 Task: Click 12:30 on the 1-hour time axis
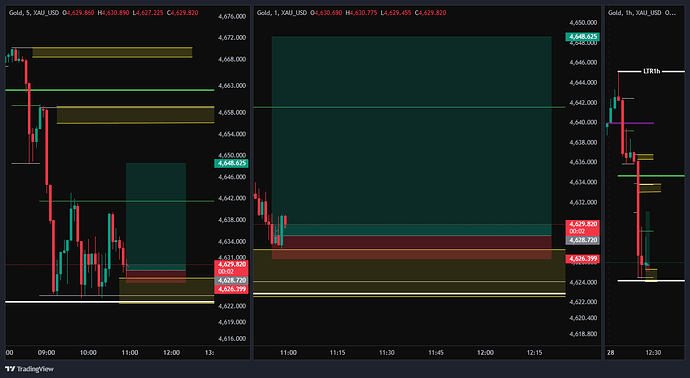[653, 352]
